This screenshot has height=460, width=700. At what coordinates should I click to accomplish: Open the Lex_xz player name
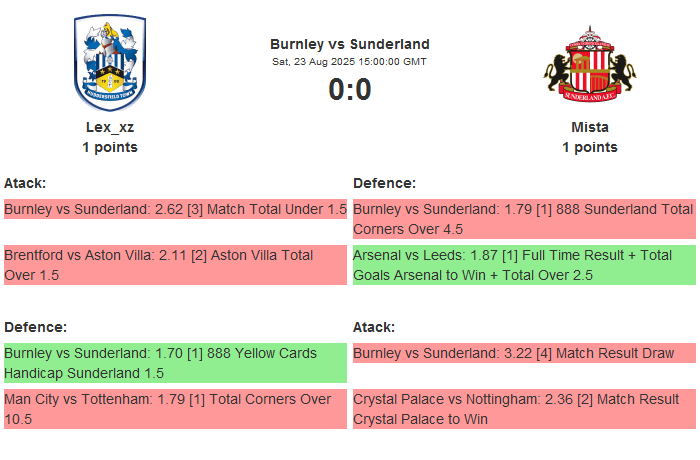pyautogui.click(x=110, y=127)
